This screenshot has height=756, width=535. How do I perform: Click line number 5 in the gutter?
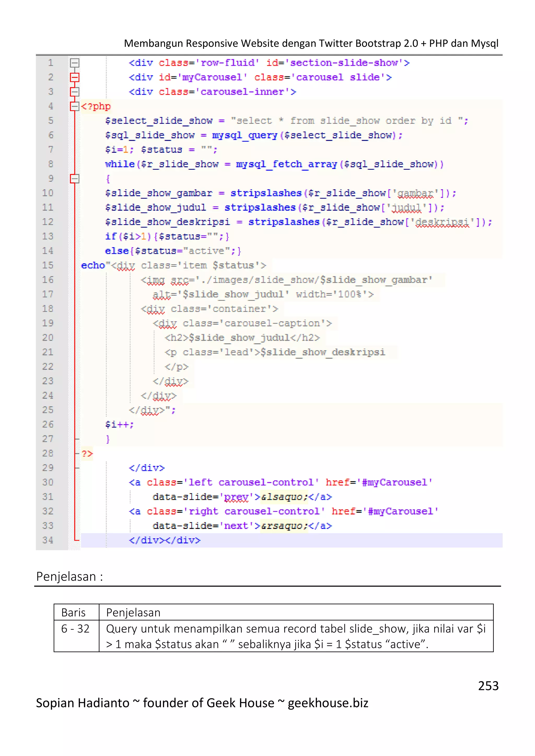tap(51, 121)
